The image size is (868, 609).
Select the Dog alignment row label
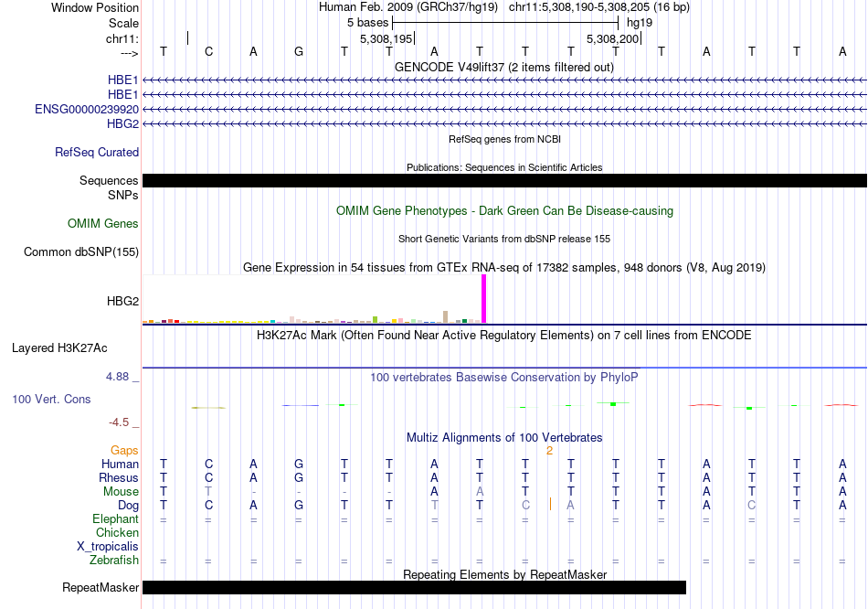point(128,506)
